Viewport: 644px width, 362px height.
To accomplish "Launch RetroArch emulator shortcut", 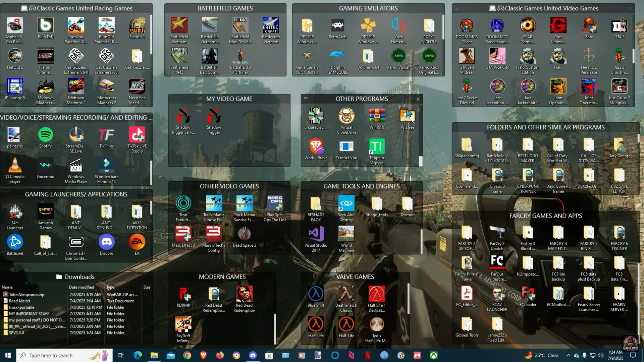I will point(337,26).
